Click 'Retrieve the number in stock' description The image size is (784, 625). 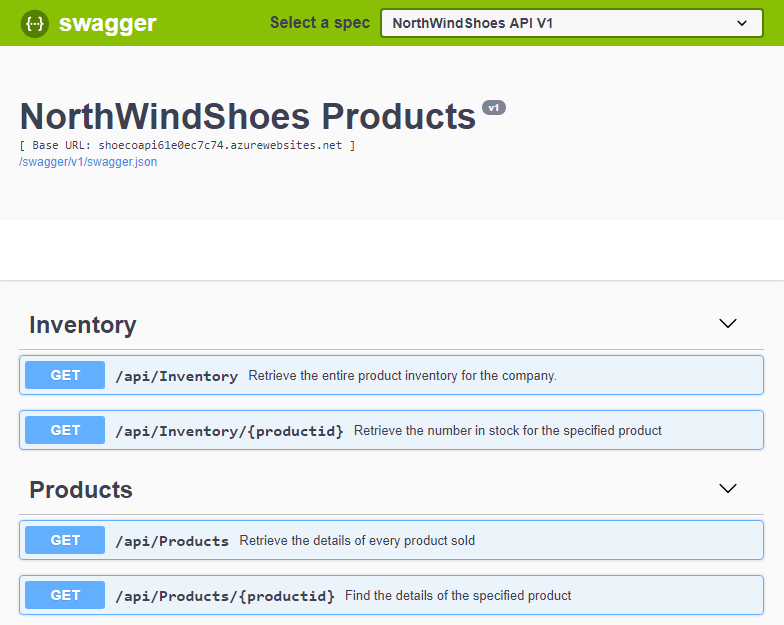pyautogui.click(x=508, y=430)
